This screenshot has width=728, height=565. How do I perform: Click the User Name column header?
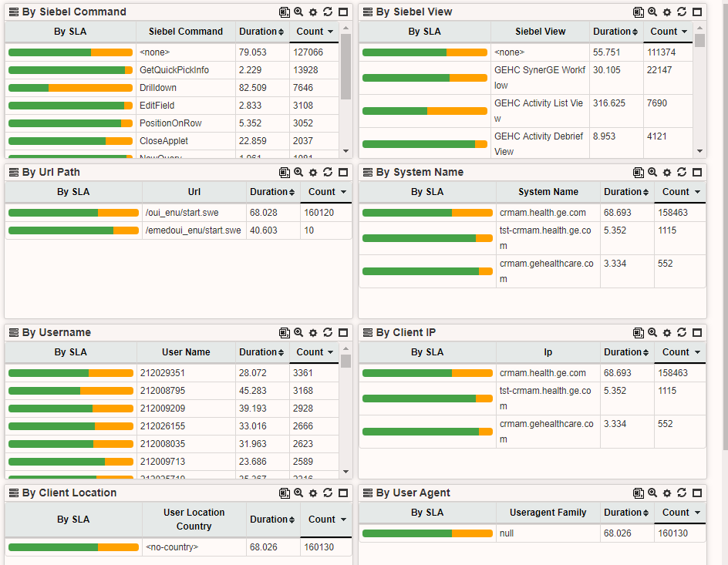pyautogui.click(x=186, y=352)
